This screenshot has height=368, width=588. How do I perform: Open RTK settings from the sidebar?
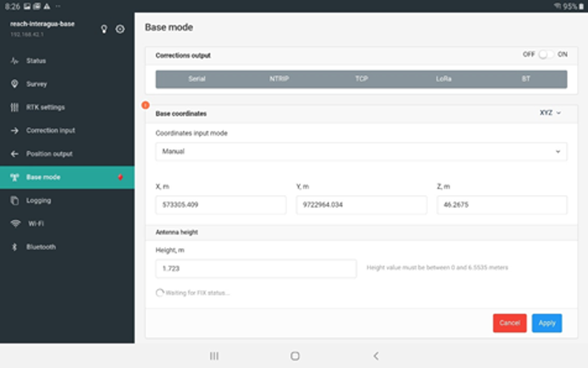tap(67, 107)
